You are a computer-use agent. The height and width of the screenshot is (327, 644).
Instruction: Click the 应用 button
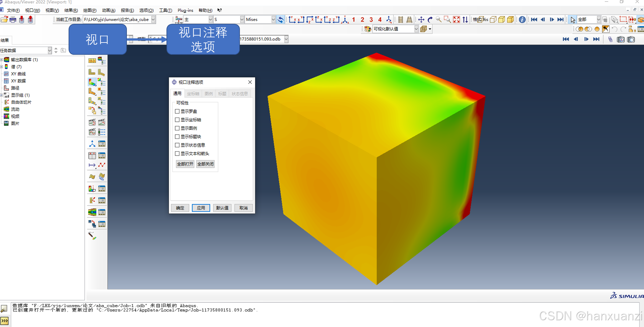pyautogui.click(x=201, y=208)
